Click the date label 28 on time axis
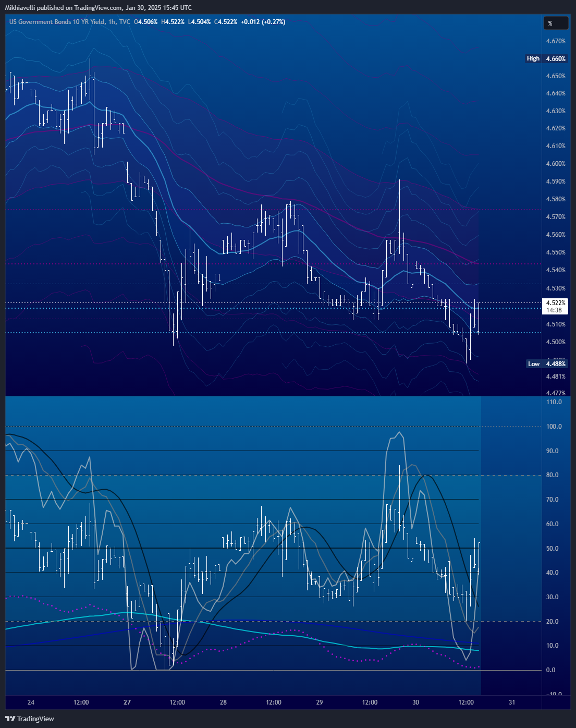This screenshot has width=576, height=728. pos(223,702)
